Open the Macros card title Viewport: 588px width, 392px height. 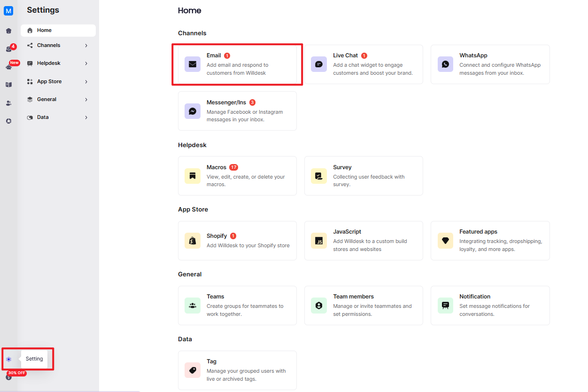(217, 167)
